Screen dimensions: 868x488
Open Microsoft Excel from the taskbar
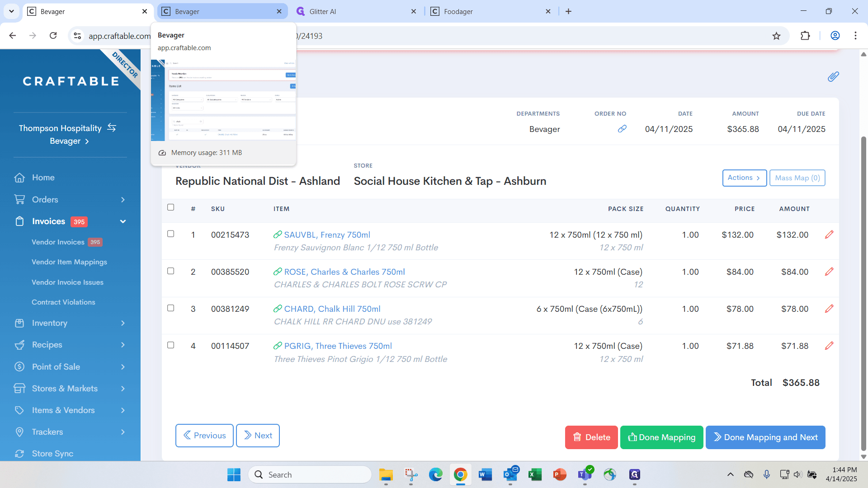[x=535, y=474]
